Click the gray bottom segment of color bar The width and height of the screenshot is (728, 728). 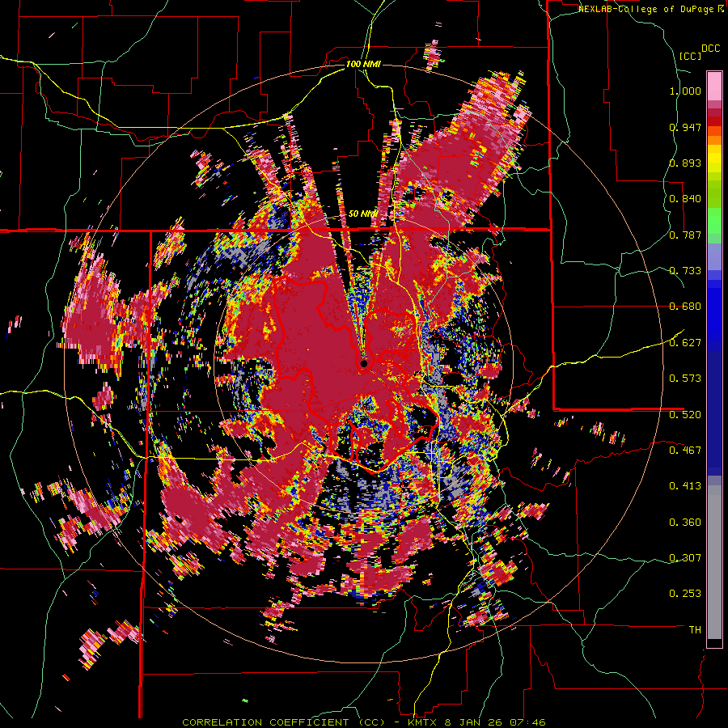[714, 562]
